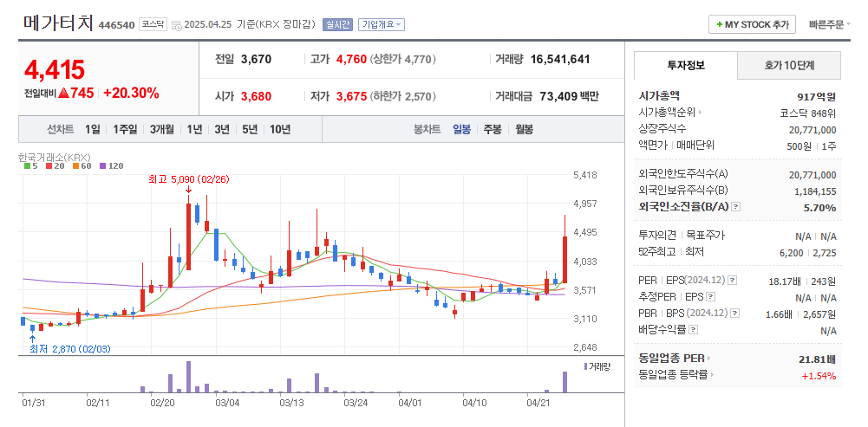Viewport: 868px width, 427px height.
Task: Click the 시가총액순위 link
Action: (668, 113)
